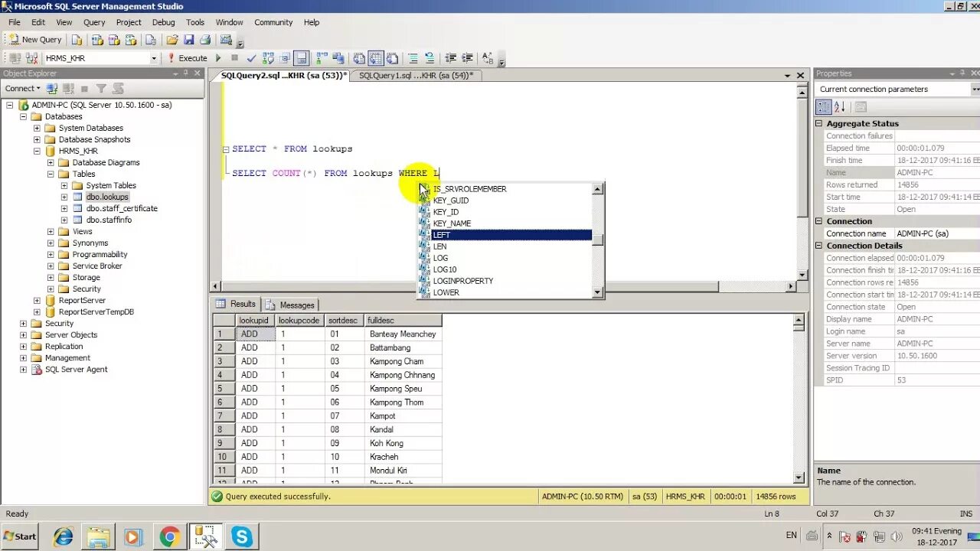This screenshot has height=551, width=980.
Task: Comment out the selected lines icon
Action: (413, 58)
